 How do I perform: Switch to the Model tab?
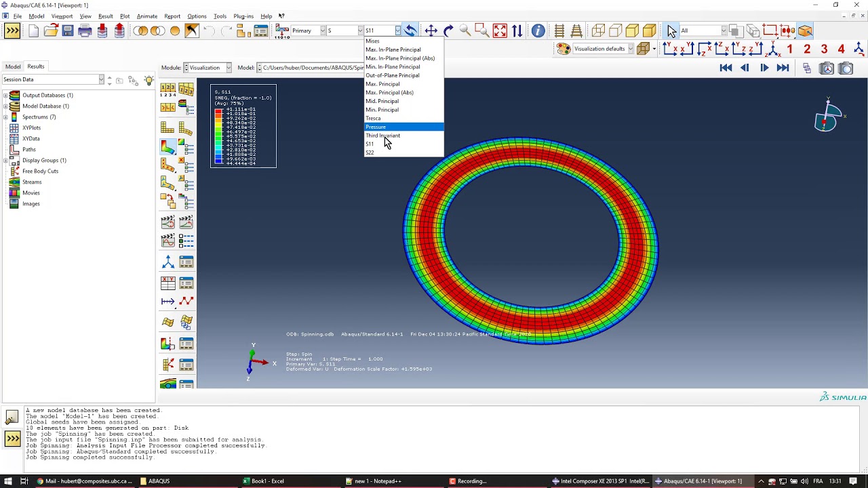(x=13, y=66)
